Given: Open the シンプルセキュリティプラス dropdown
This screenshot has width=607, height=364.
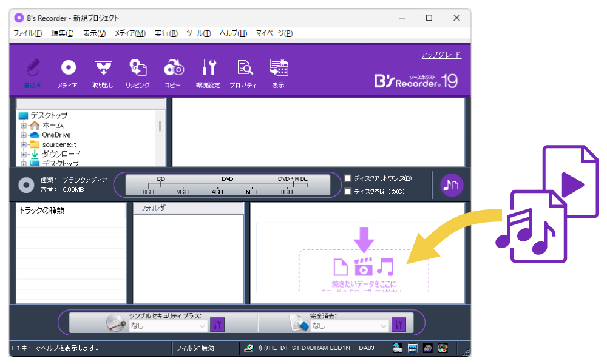Looking at the screenshot, I should 168,326.
